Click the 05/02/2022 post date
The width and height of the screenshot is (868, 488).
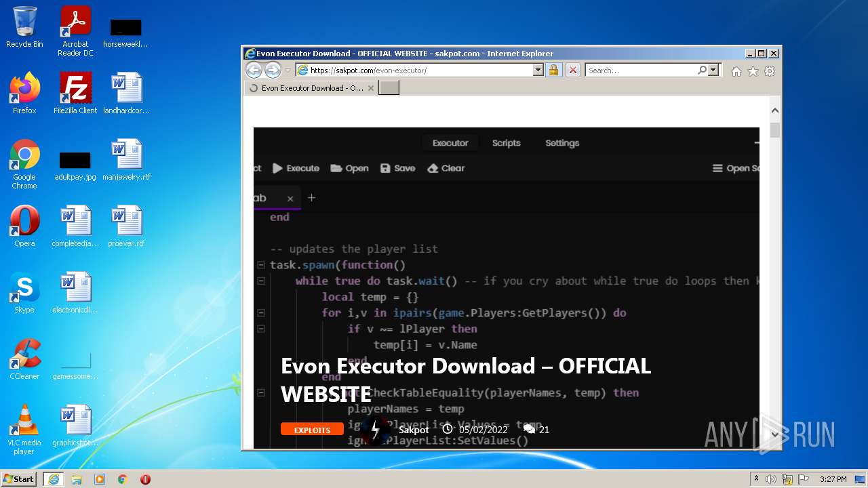[x=483, y=430]
